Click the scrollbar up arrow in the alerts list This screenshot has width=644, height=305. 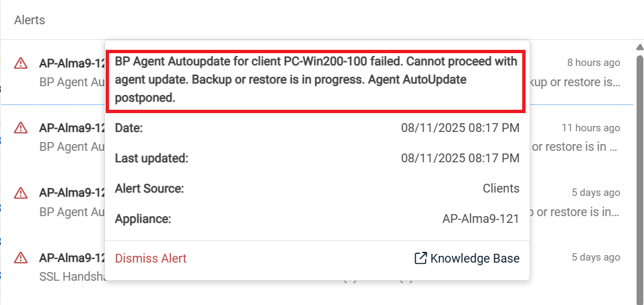639,46
